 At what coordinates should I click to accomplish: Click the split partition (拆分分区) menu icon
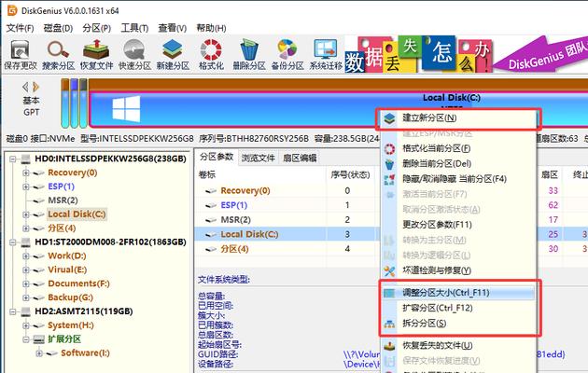pyautogui.click(x=389, y=324)
